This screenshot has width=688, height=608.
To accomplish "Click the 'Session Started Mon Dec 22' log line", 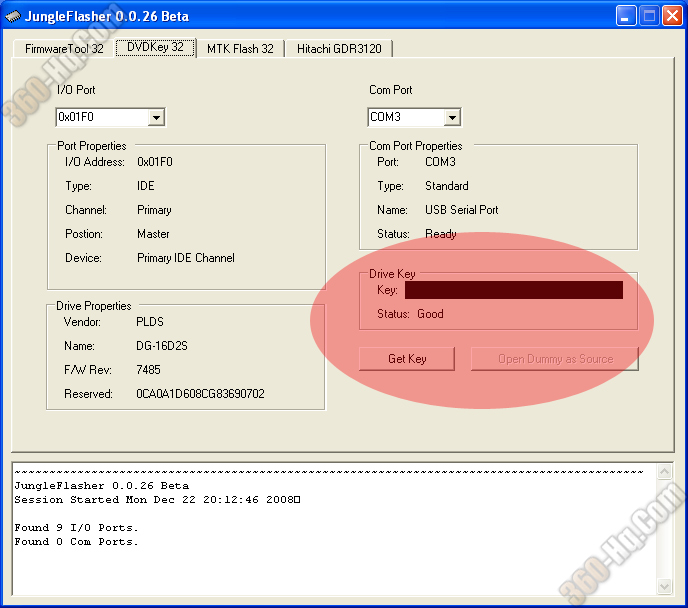I will pos(157,500).
